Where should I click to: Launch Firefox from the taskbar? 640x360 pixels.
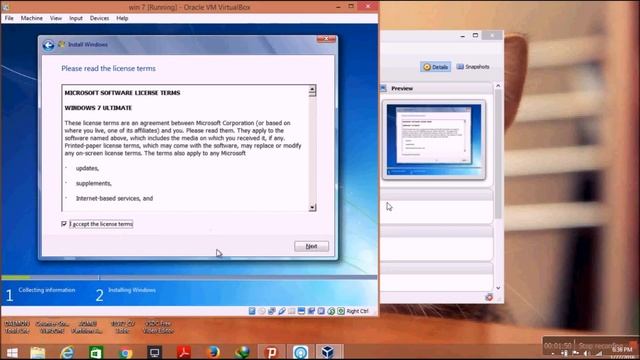point(213,352)
